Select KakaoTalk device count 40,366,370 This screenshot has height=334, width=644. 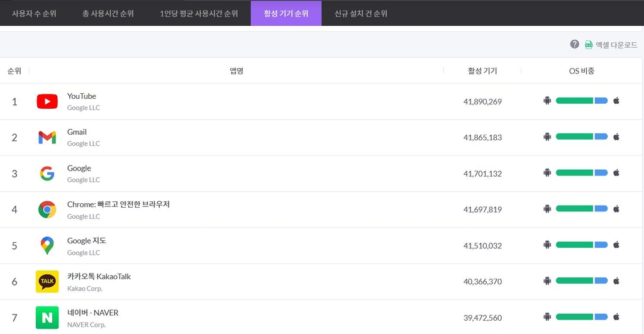click(482, 282)
